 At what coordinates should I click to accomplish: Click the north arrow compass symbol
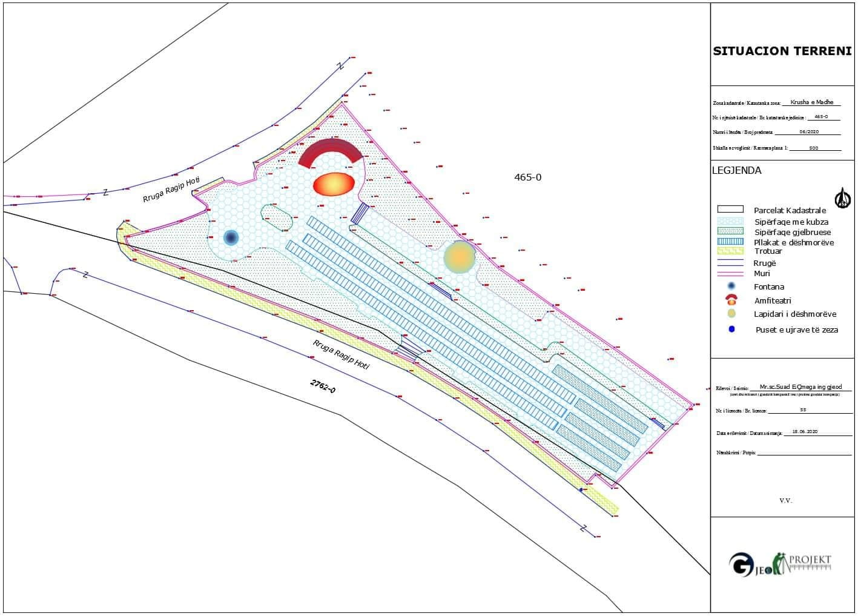tap(842, 198)
